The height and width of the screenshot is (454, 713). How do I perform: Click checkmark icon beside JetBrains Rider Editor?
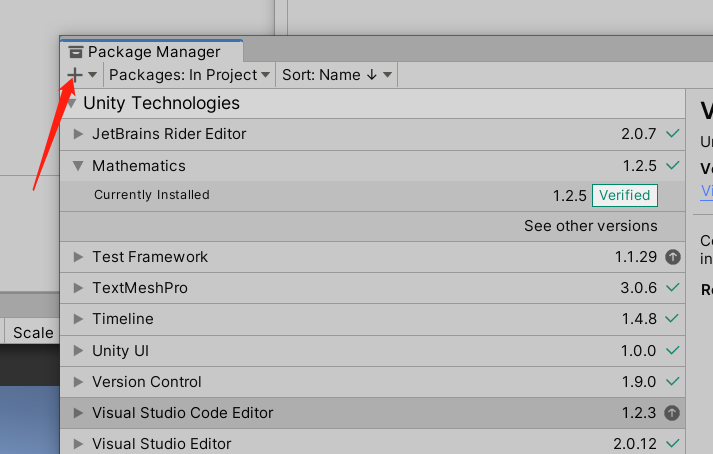(x=673, y=134)
